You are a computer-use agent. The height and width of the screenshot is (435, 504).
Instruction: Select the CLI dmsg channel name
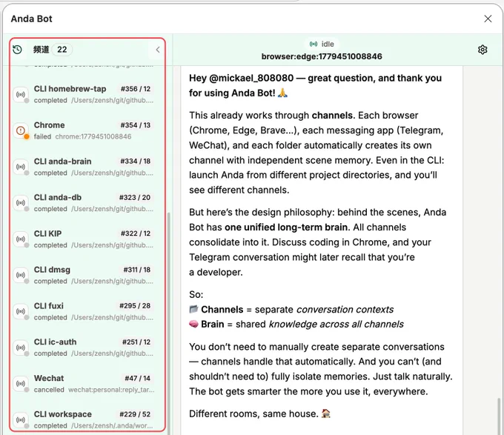click(x=52, y=270)
